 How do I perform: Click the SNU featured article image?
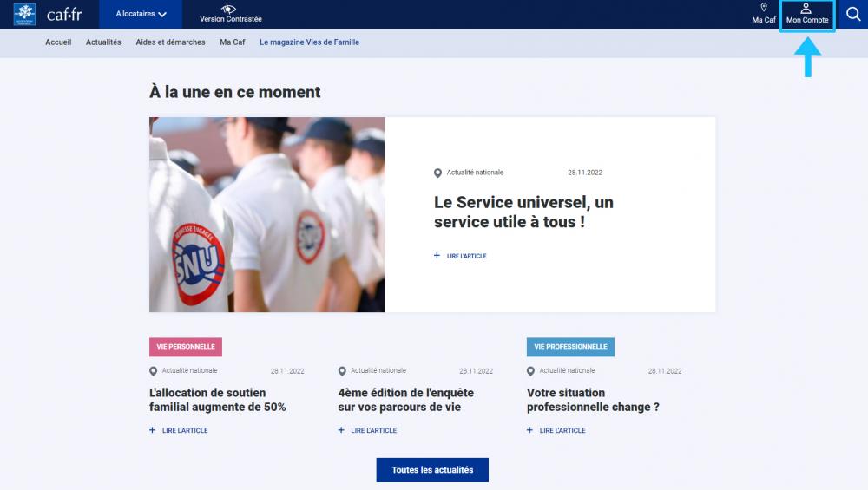click(x=266, y=214)
